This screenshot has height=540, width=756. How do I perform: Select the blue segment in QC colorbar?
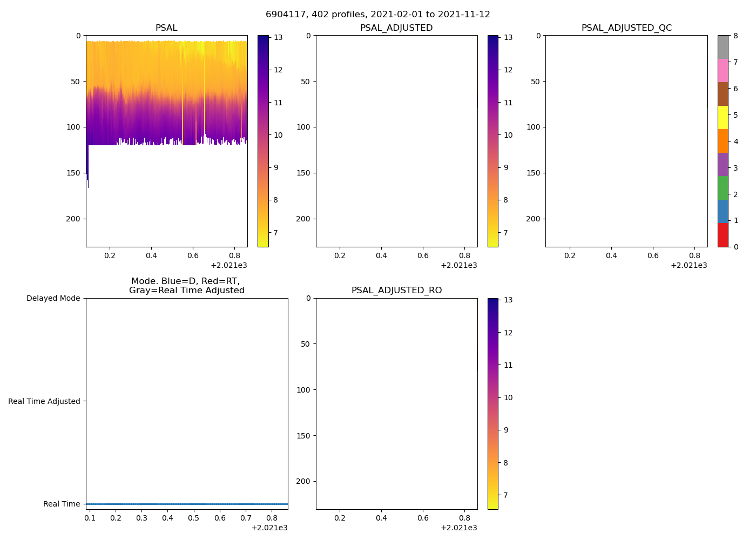(x=723, y=211)
